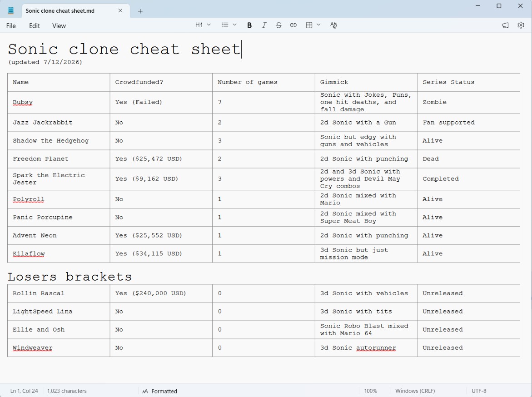This screenshot has height=397, width=532.
Task: Toggle bold formatting
Action: 249,25
